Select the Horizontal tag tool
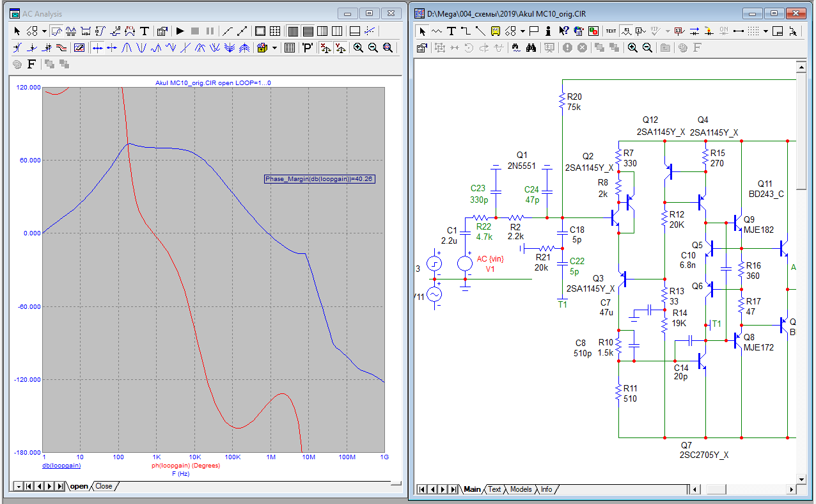Screen dimensions: 816x504 tap(85, 31)
